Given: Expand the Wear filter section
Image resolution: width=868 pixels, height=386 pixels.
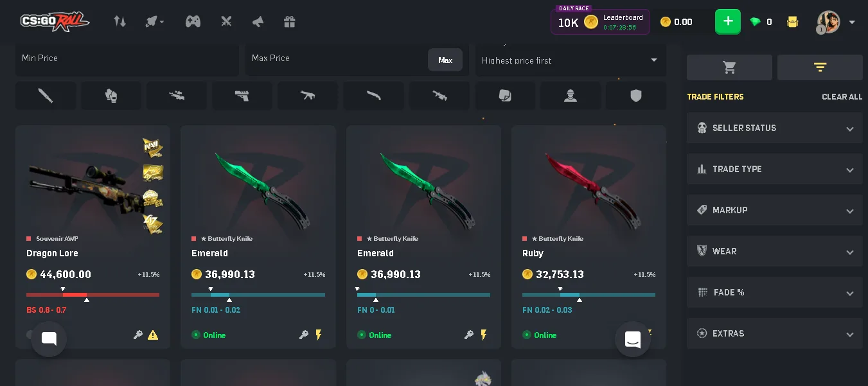Looking at the screenshot, I should pyautogui.click(x=775, y=251).
